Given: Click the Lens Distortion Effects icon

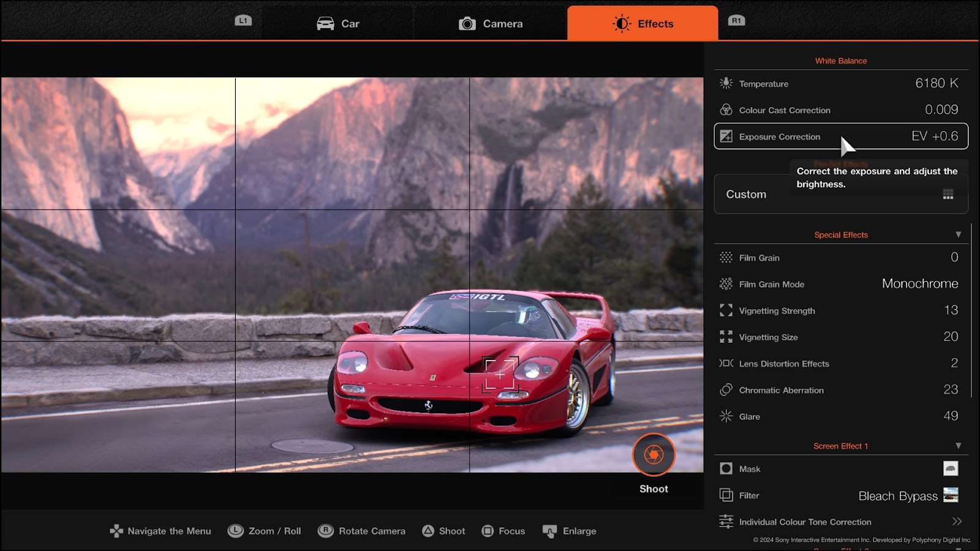Looking at the screenshot, I should pyautogui.click(x=726, y=363).
